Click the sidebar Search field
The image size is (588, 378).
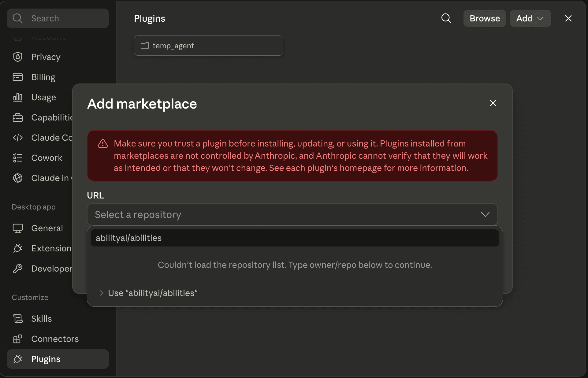point(58,18)
